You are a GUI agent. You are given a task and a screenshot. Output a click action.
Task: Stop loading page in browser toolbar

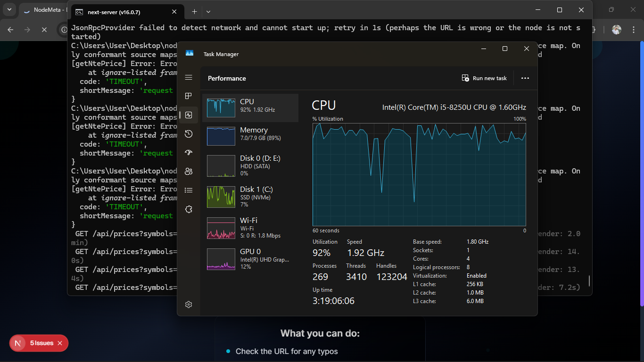[44, 30]
